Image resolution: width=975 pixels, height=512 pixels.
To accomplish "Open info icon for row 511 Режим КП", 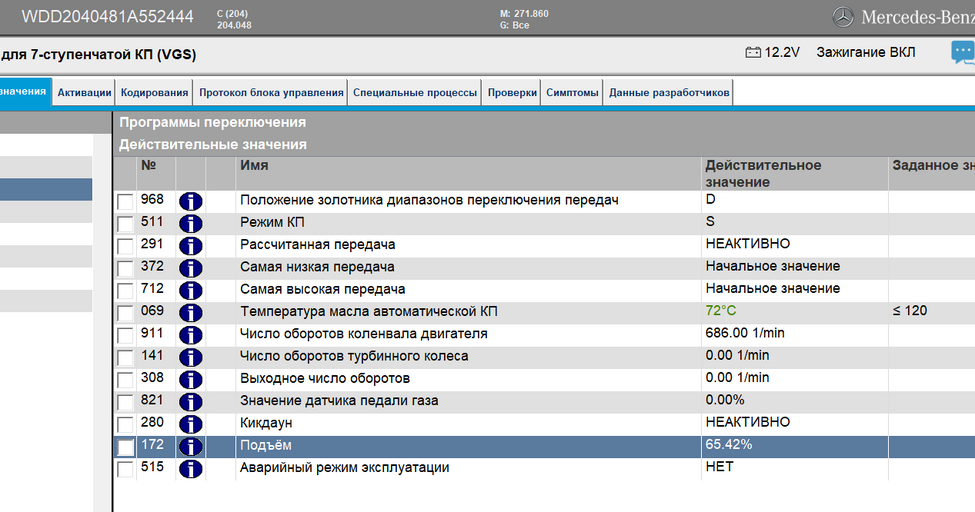I will point(191,223).
